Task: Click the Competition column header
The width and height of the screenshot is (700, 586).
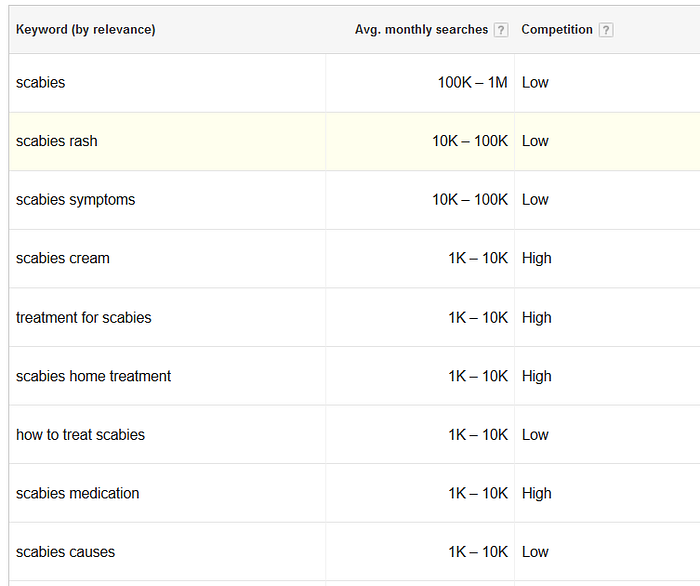Action: coord(557,30)
